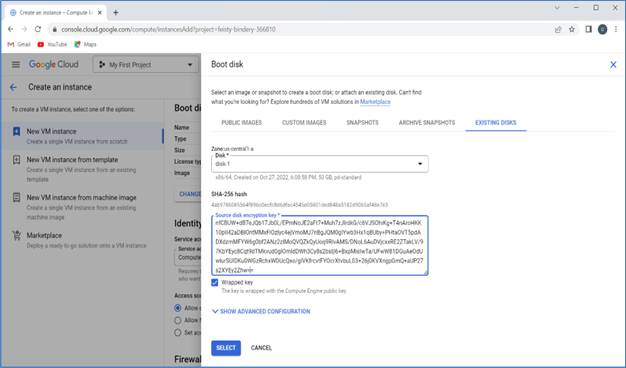Click the Change button behind the panel
Image resolution: width=626 pixels, height=368 pixels.
pos(189,194)
